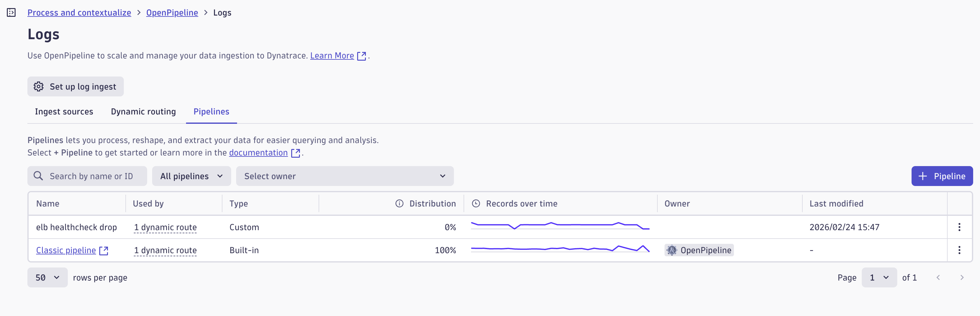Toggle the sidebar panel icon
Viewport: 980px width, 316px height.
12,12
